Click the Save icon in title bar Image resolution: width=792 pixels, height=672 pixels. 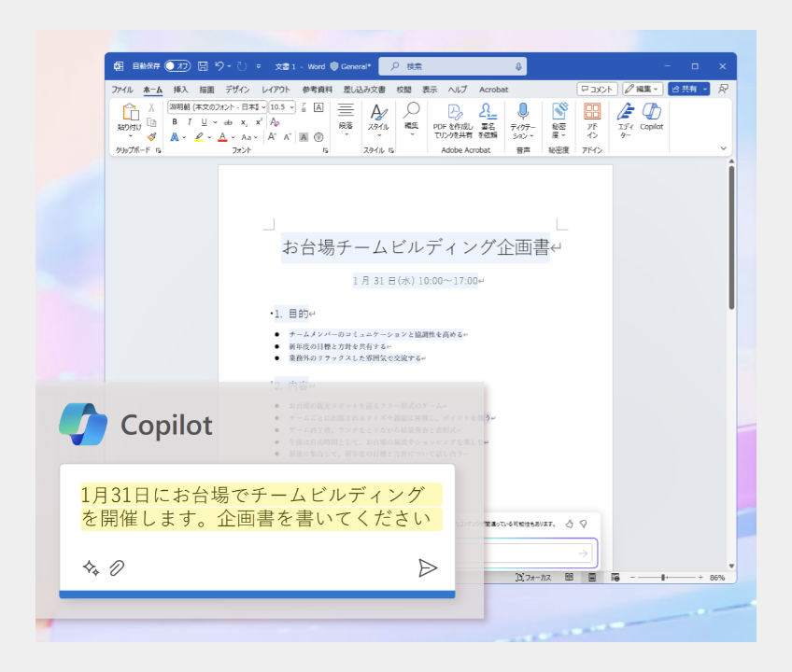click(x=203, y=66)
